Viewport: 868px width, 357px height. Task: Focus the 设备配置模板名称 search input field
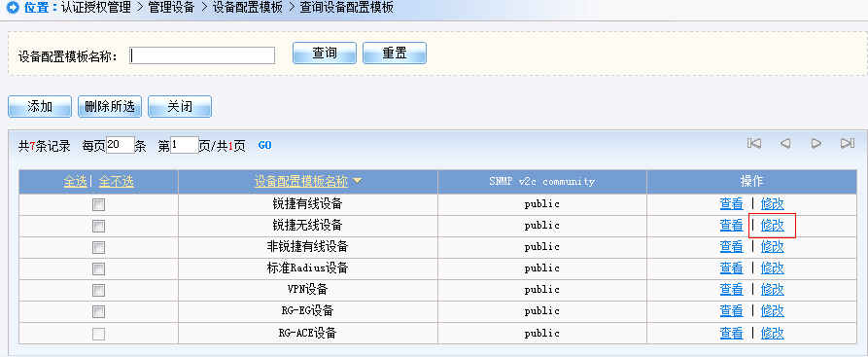(x=202, y=55)
